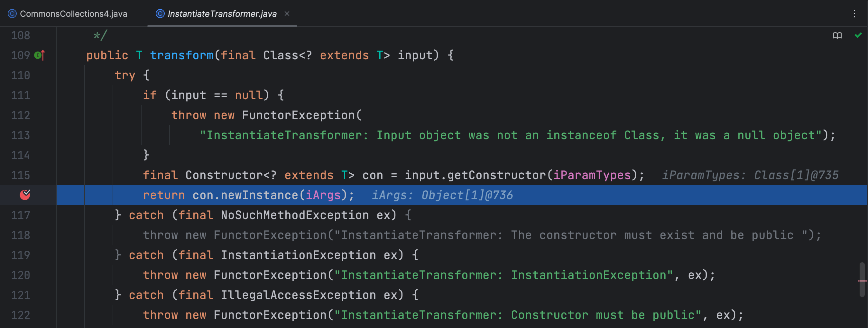The height and width of the screenshot is (328, 868).
Task: Click the vertical scrollbar thumb
Action: pos(862,279)
